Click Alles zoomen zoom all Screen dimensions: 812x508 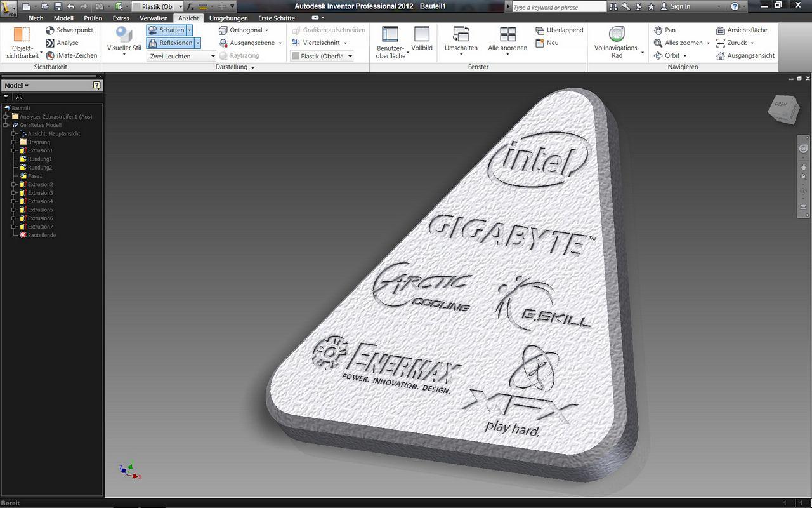(x=678, y=43)
